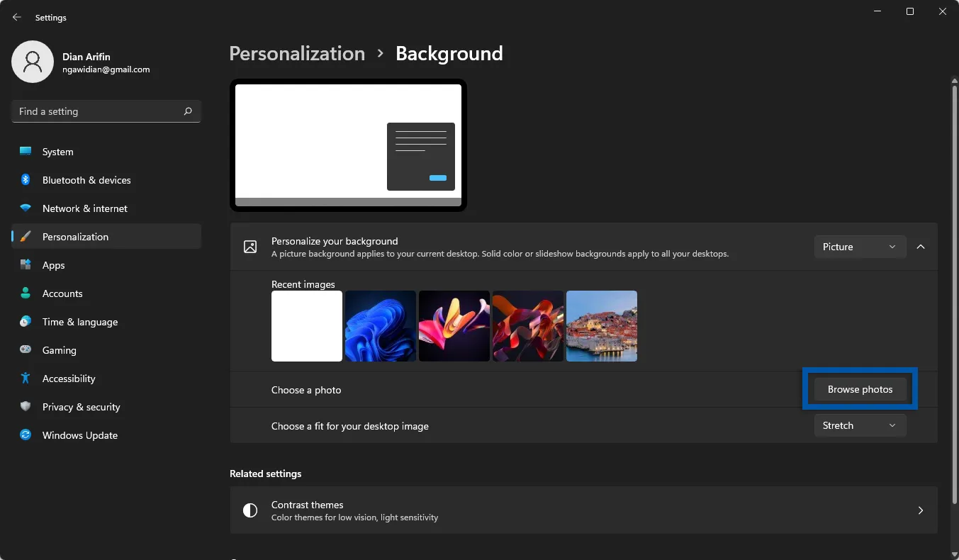
Task: Click the Gaming controller icon
Action: tap(26, 350)
